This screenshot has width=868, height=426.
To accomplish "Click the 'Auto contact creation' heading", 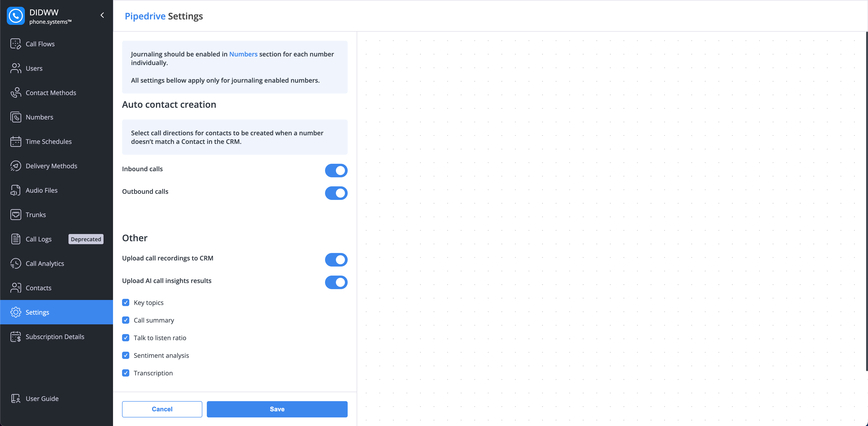I will tap(169, 105).
